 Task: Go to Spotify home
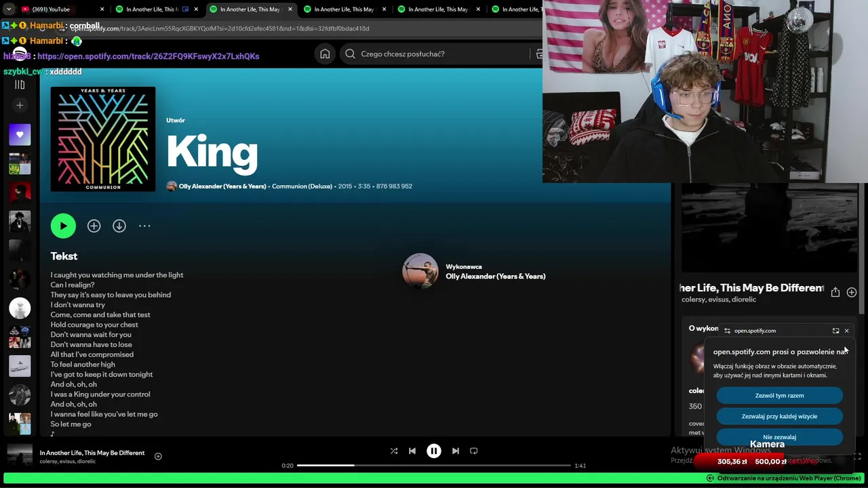[x=325, y=54]
